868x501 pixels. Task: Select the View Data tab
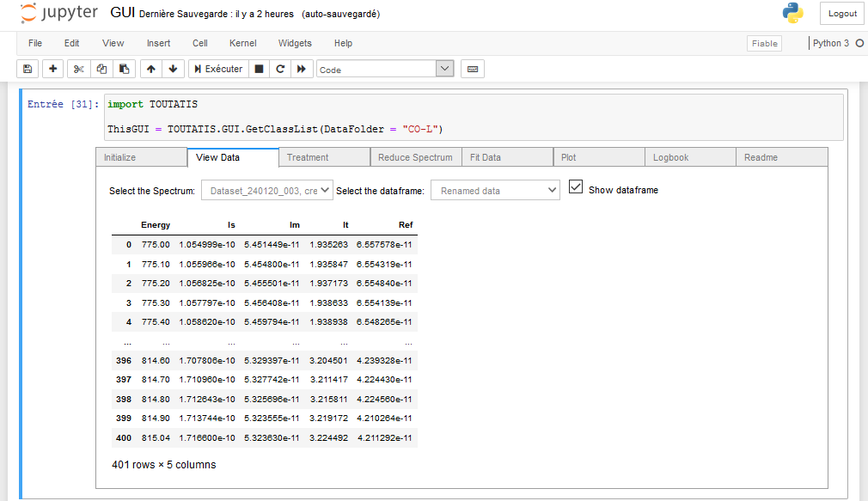click(233, 157)
